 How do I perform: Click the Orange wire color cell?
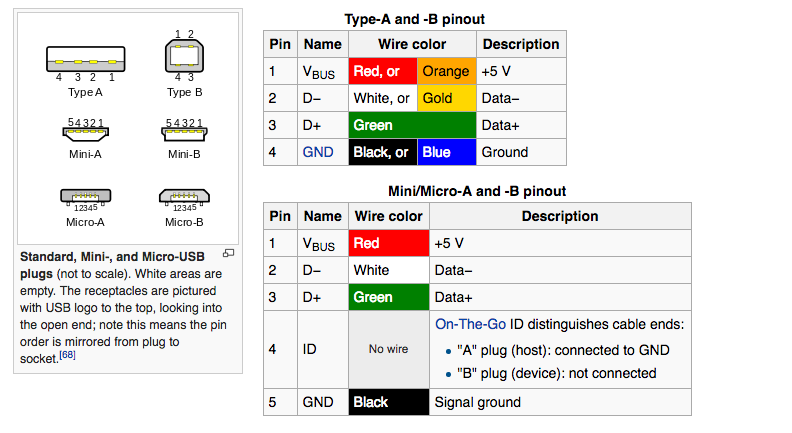[446, 71]
